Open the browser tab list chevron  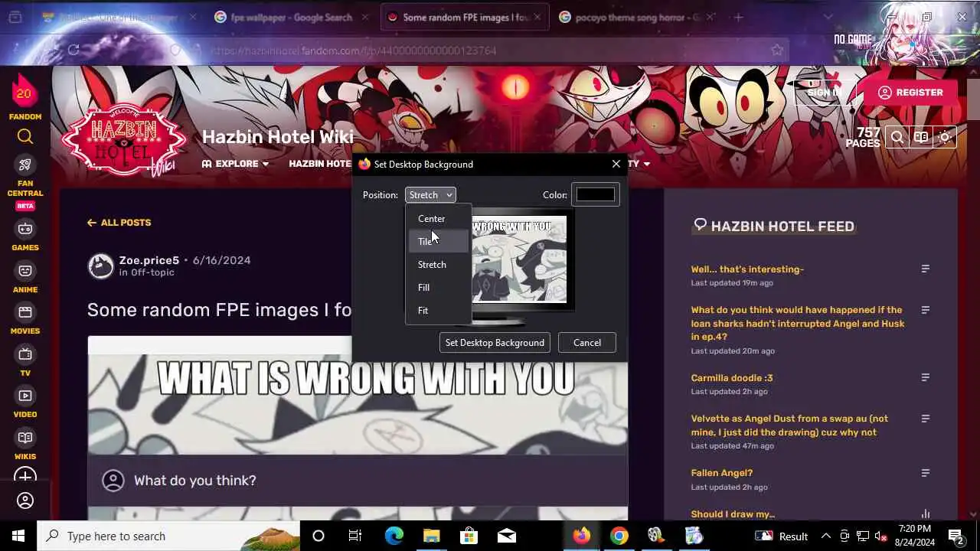[x=828, y=17]
